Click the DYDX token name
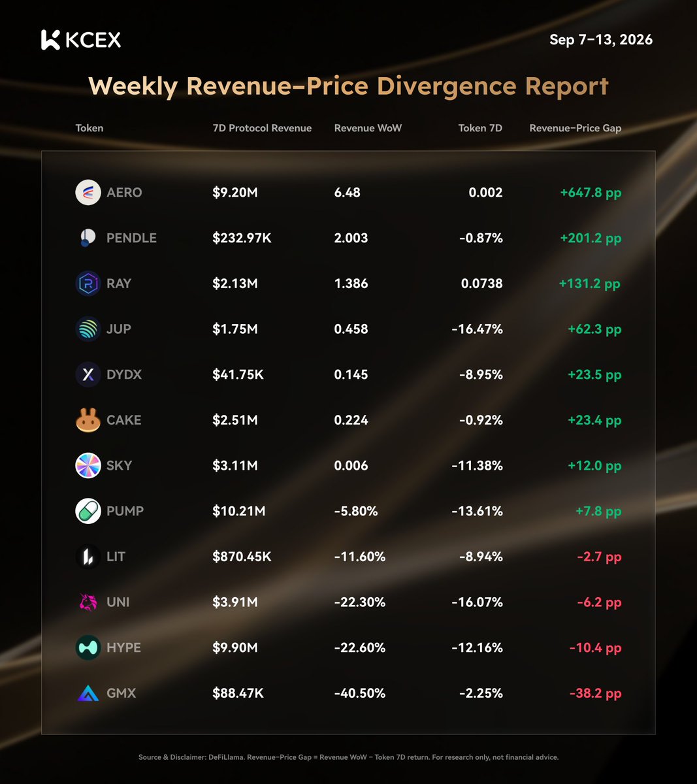The width and height of the screenshot is (697, 784). coord(124,374)
